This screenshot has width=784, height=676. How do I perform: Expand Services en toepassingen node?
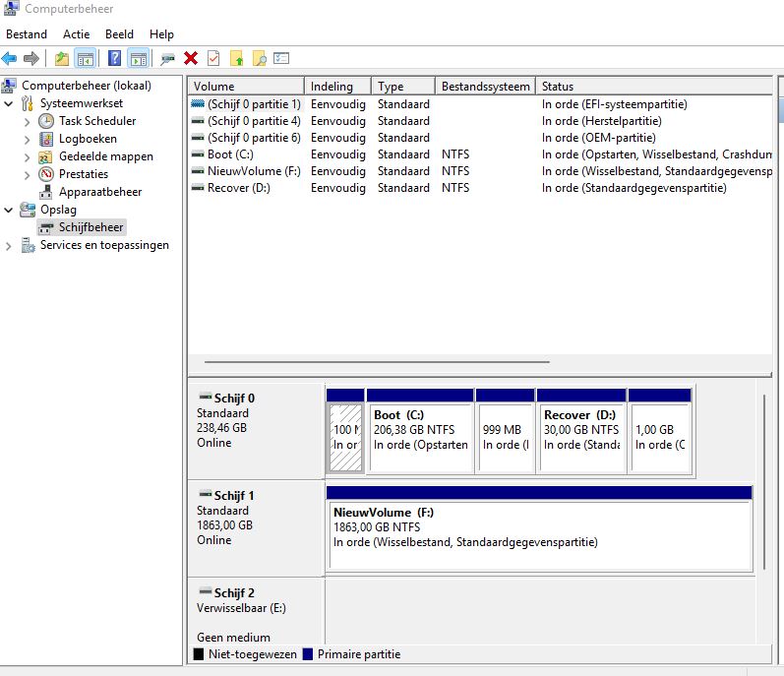tap(9, 245)
